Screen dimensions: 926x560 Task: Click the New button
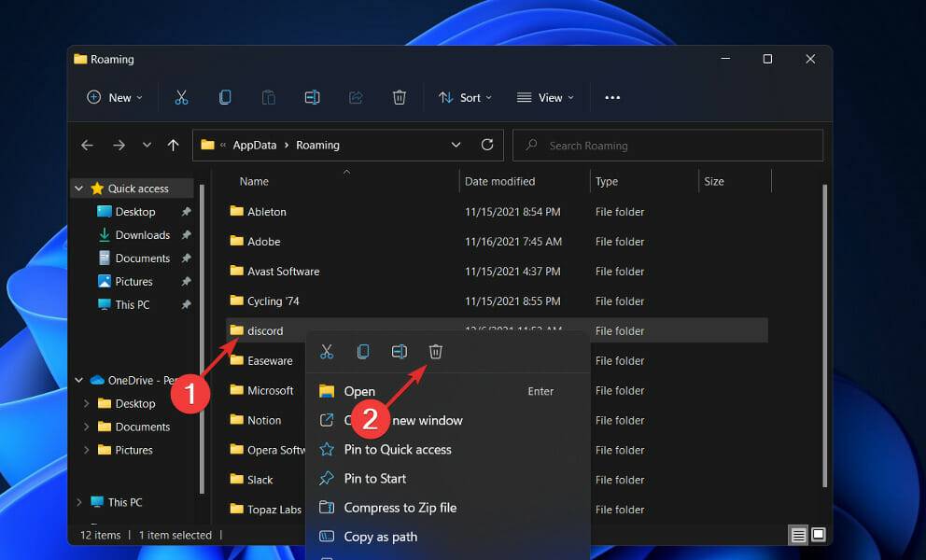pyautogui.click(x=114, y=97)
